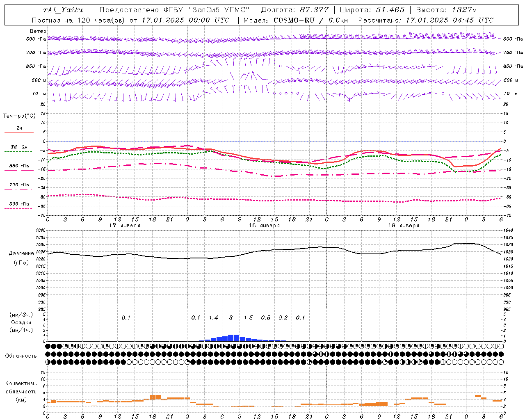Screen dimensions: 525x420
Task: Click the station name "rAl_Yailu" in the header
Action: tap(64, 10)
